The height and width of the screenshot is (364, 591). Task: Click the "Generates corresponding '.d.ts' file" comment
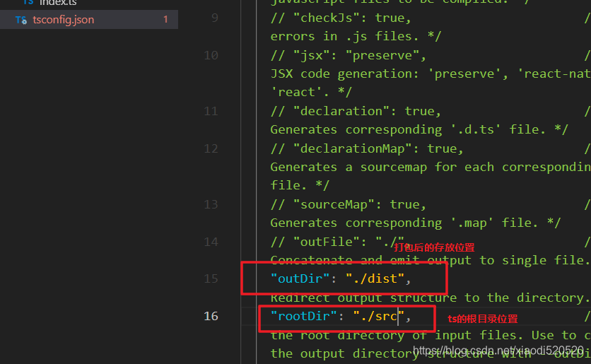[x=419, y=129]
